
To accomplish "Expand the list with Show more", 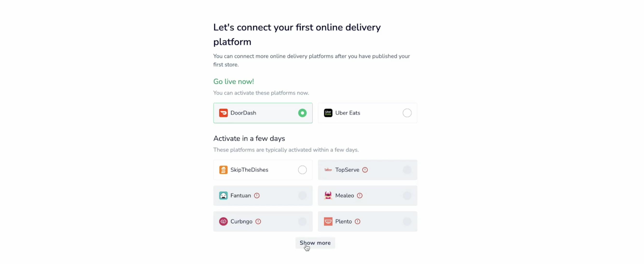I will tap(315, 243).
